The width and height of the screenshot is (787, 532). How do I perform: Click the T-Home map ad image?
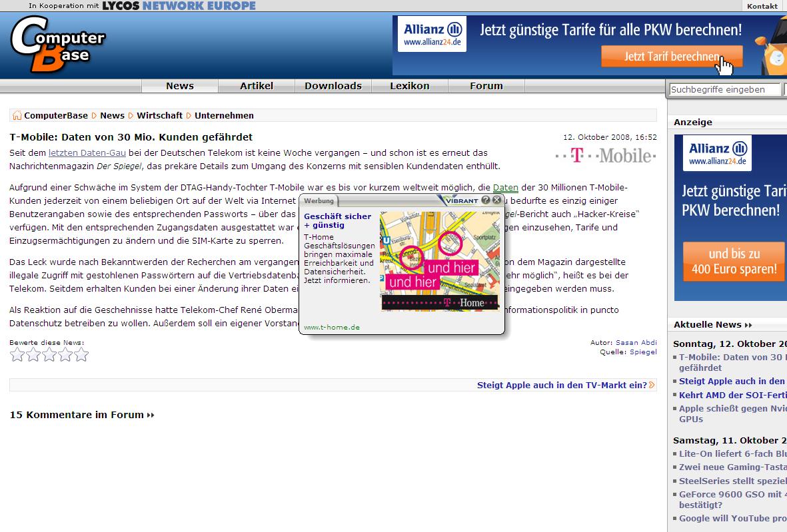click(440, 261)
